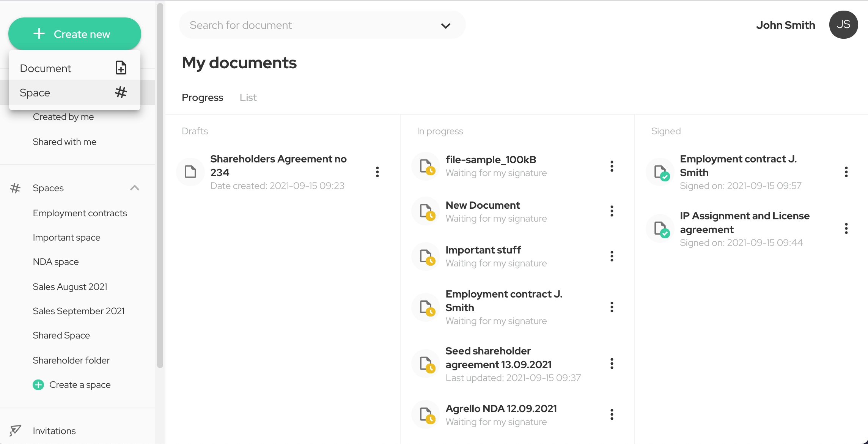Click signed document icon for IP Assignment agreement
This screenshot has width=868, height=444.
point(660,229)
